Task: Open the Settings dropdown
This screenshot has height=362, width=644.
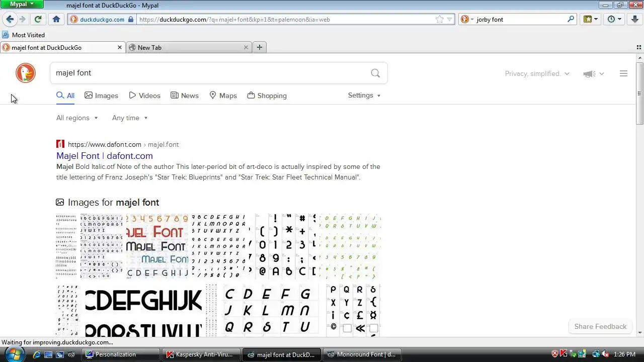Action: tap(364, 95)
